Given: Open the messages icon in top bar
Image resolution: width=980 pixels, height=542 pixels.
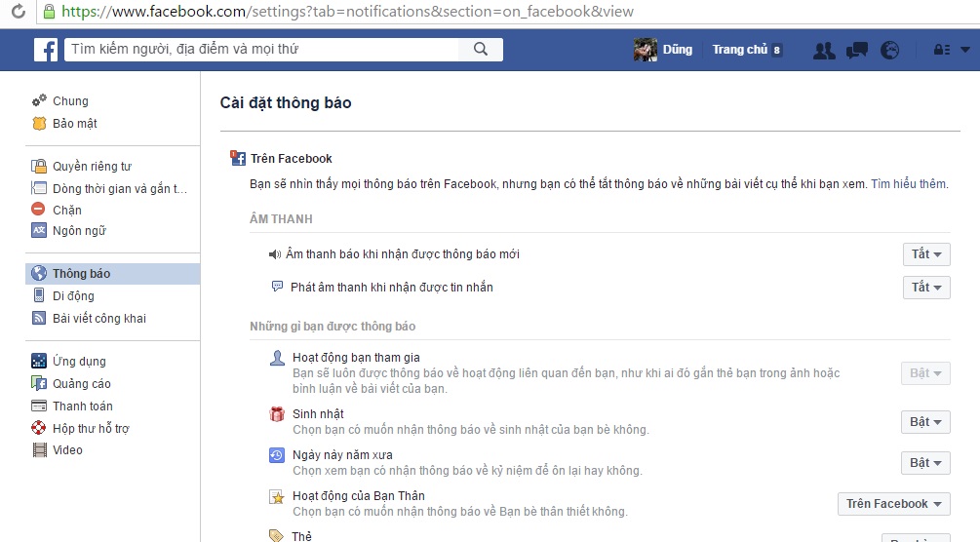Looking at the screenshot, I should 857,50.
